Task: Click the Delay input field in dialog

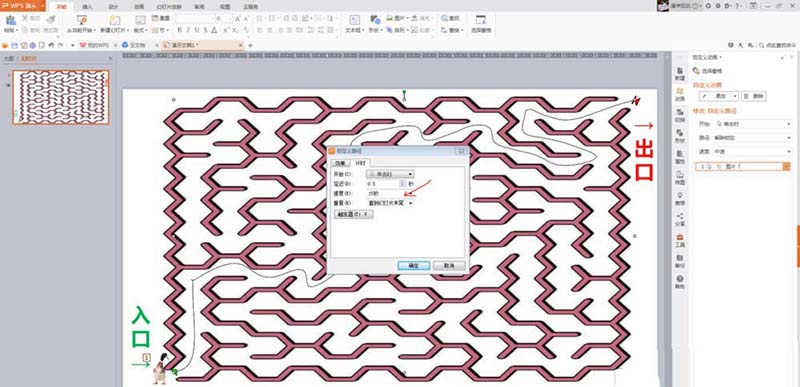Action: click(383, 184)
